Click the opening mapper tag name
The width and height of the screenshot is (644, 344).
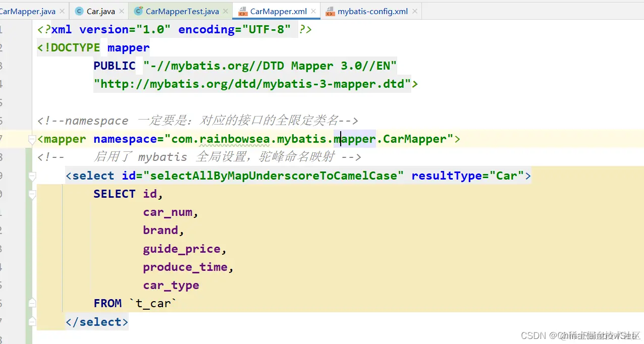[x=65, y=139]
